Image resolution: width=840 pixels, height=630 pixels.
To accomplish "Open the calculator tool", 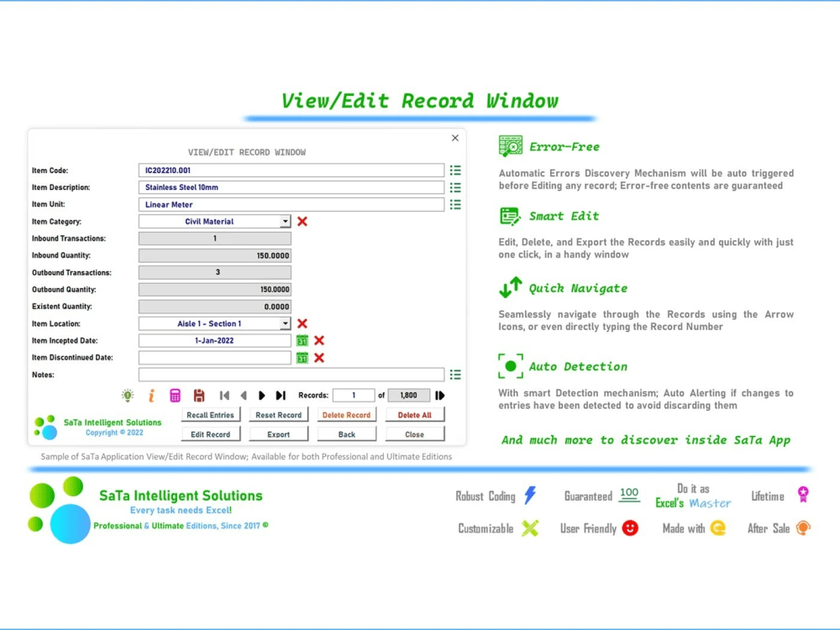I will 174,395.
